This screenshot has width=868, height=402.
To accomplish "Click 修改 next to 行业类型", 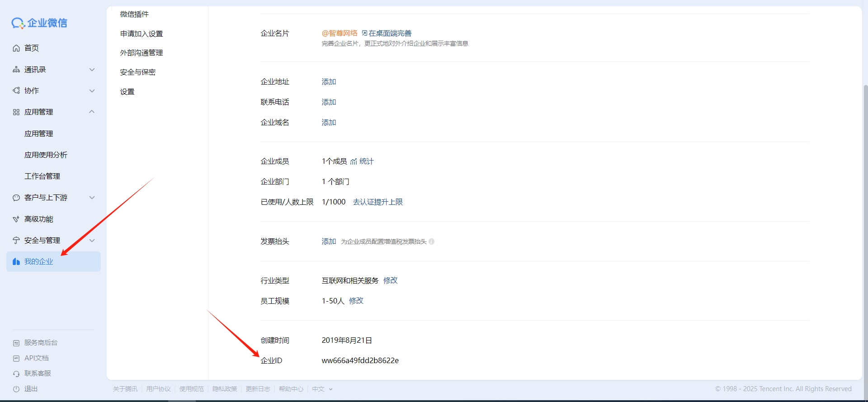I will point(390,280).
